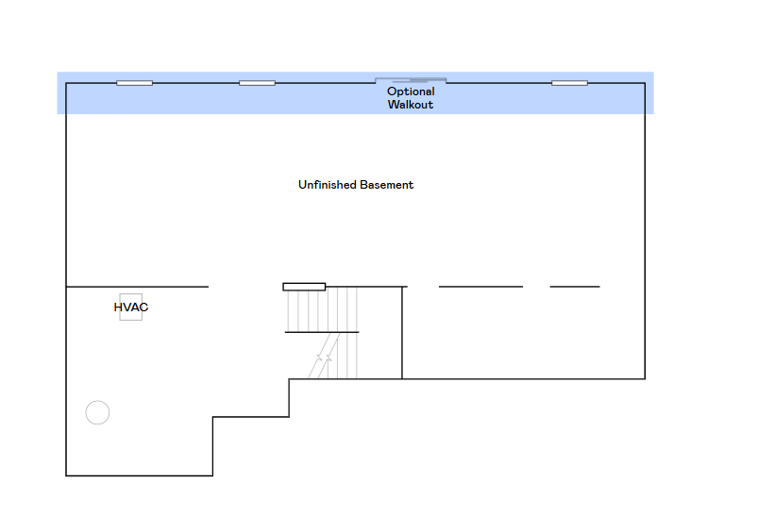775x532 pixels.
Task: Click the HVAC unit square symbol
Action: pyautogui.click(x=130, y=308)
